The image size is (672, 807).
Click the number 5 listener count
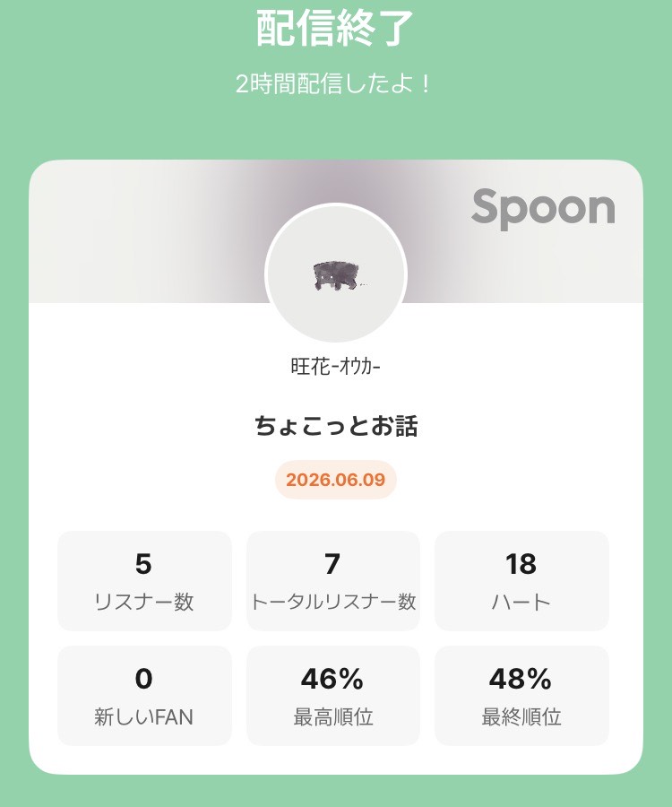(143, 564)
